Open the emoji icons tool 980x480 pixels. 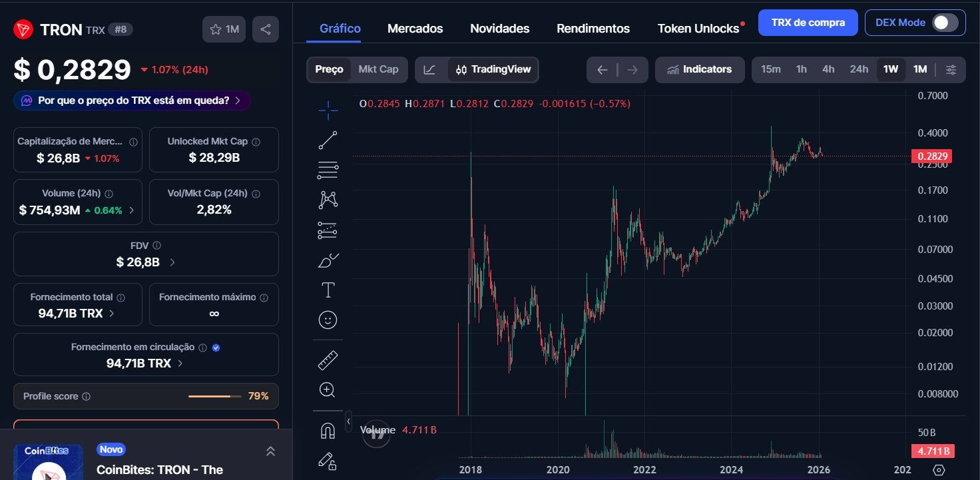pos(328,320)
